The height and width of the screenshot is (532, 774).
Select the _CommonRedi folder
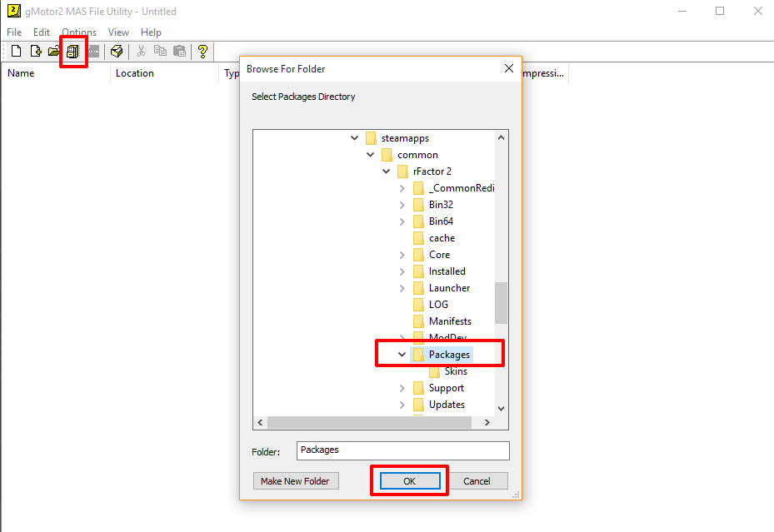click(462, 188)
